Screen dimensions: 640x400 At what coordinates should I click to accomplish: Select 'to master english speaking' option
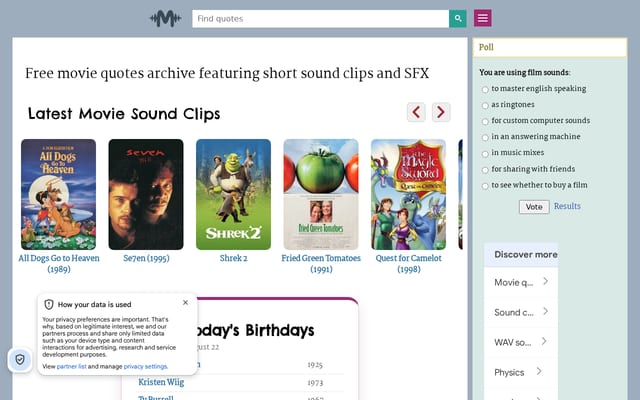pyautogui.click(x=485, y=89)
